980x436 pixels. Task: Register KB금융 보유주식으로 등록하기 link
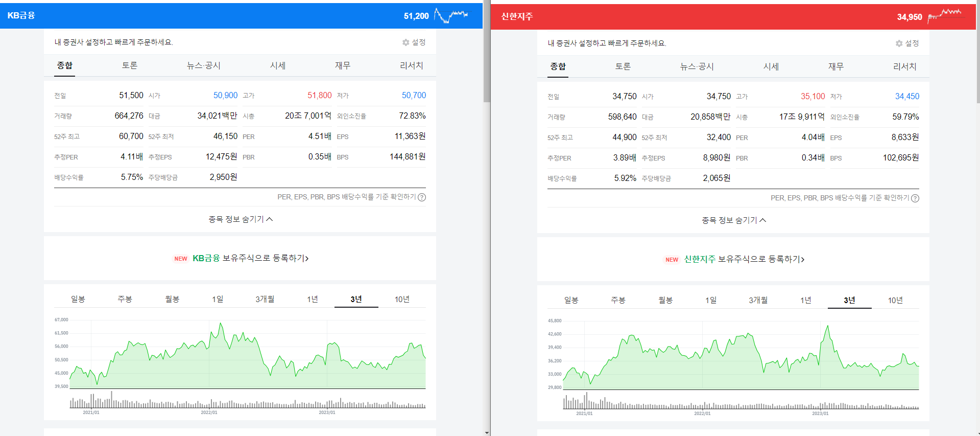(250, 258)
